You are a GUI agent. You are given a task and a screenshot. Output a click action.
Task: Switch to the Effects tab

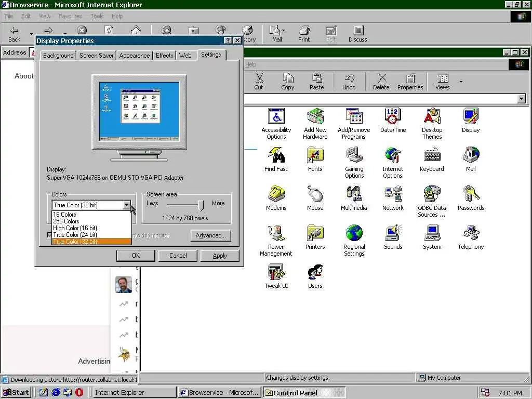coord(165,55)
